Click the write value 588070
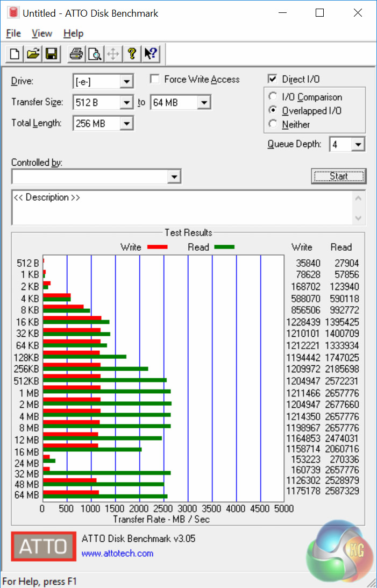The height and width of the screenshot is (588, 377). 306,299
